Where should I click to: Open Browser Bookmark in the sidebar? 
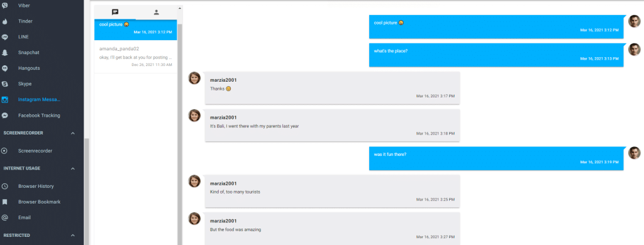point(39,202)
